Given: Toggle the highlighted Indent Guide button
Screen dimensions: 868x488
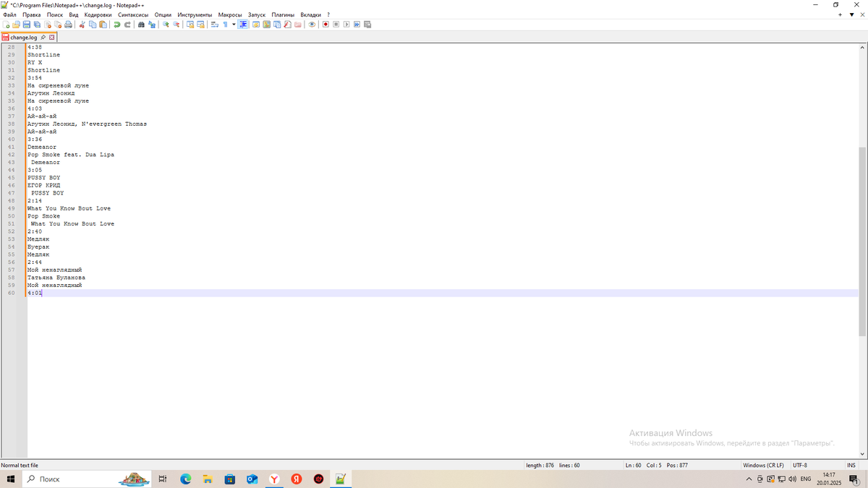Looking at the screenshot, I should [x=243, y=25].
